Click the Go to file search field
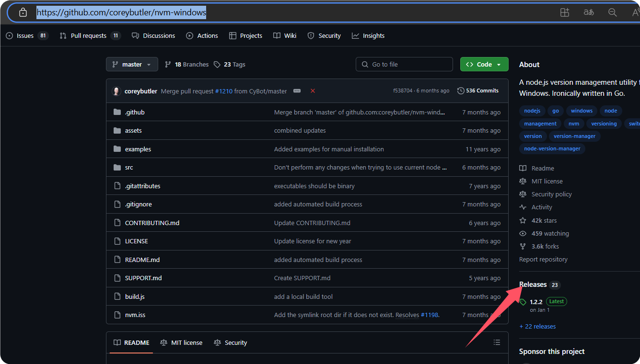Screen dimensions: 640x364 [404, 64]
